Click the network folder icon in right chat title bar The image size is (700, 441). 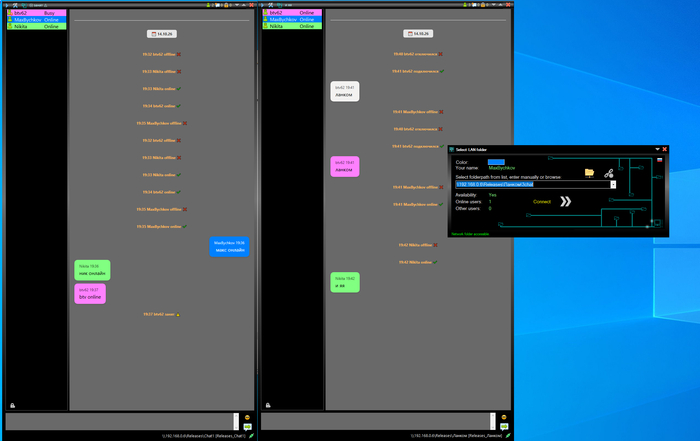279,5
